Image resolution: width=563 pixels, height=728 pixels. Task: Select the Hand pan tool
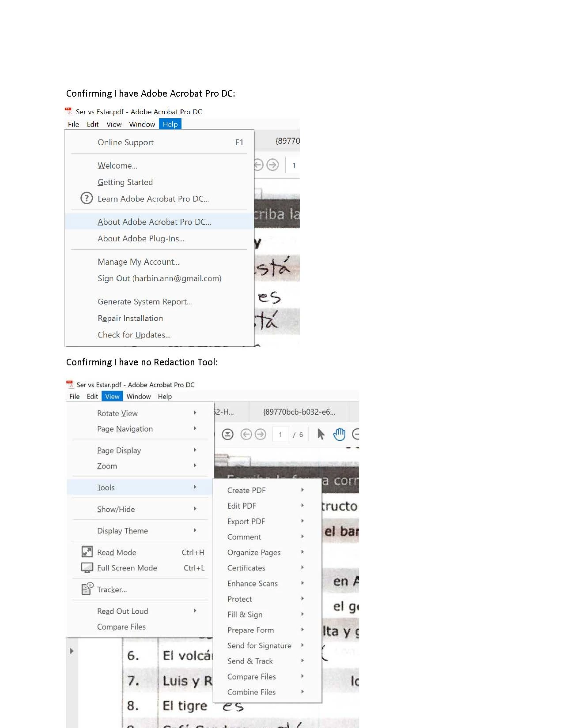pyautogui.click(x=339, y=434)
